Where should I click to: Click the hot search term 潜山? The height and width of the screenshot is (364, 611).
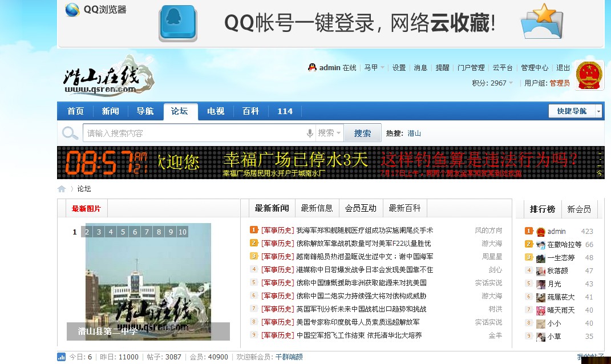pyautogui.click(x=414, y=134)
